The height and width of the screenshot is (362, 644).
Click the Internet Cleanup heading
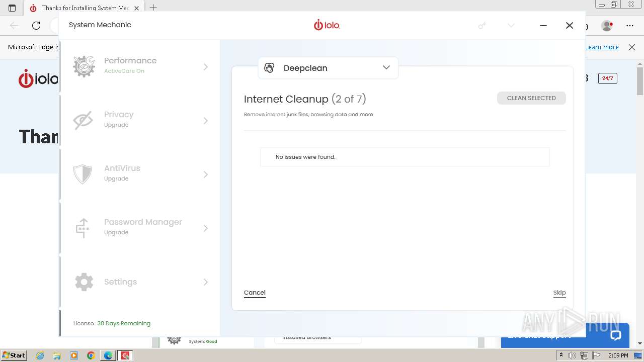[x=305, y=99]
